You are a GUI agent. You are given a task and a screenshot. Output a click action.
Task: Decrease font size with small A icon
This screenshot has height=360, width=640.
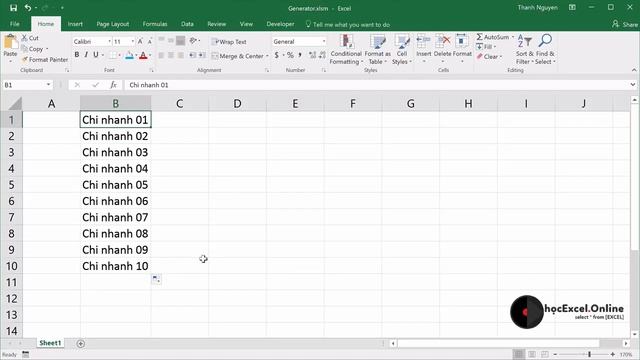coord(149,42)
